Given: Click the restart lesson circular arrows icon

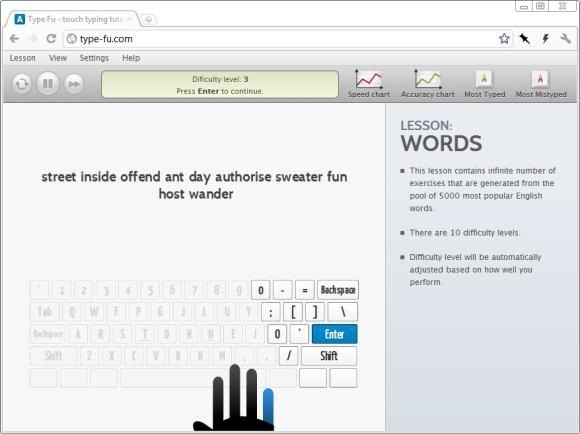Looking at the screenshot, I should pyautogui.click(x=21, y=84).
